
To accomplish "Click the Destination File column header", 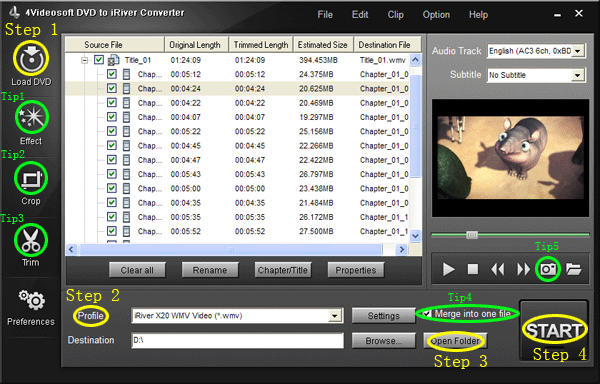I will [x=387, y=45].
